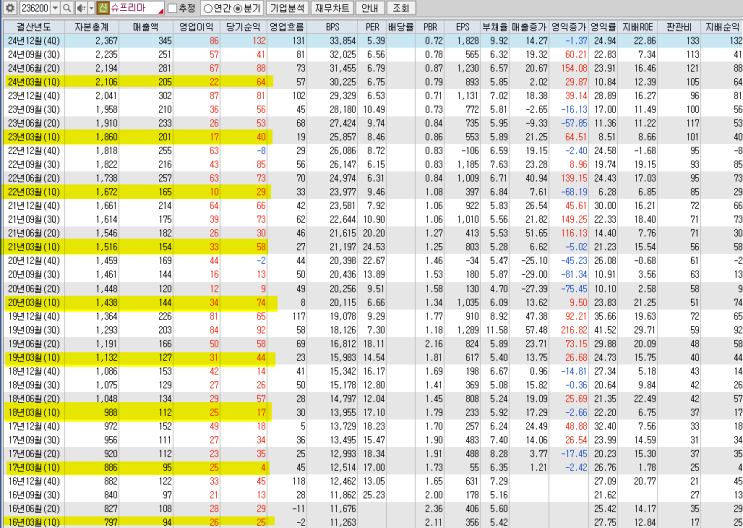743x528 pixels.
Task: Expand the arrow beside the speaker icon
Action: coord(91,8)
